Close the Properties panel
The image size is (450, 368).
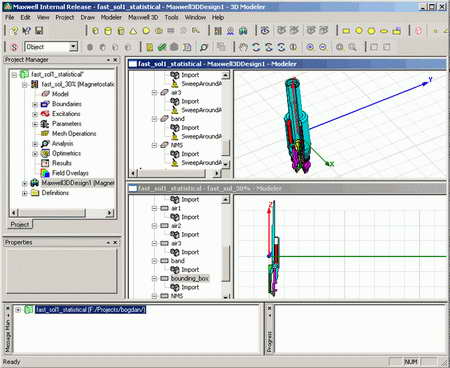click(x=115, y=242)
